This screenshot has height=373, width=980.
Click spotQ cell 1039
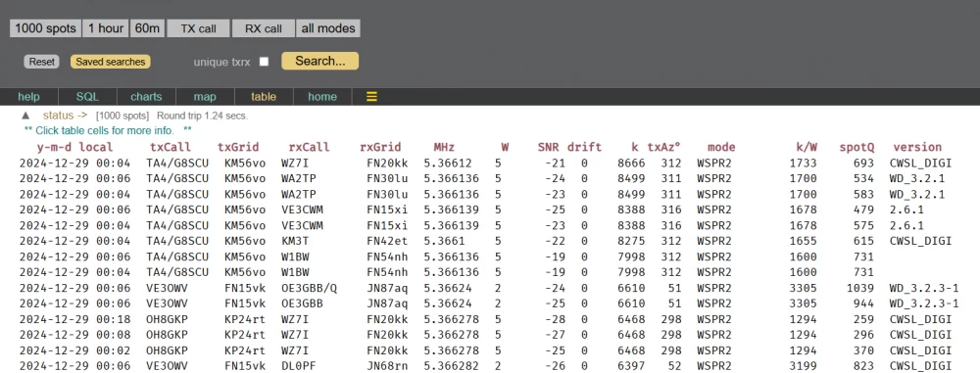coord(861,288)
